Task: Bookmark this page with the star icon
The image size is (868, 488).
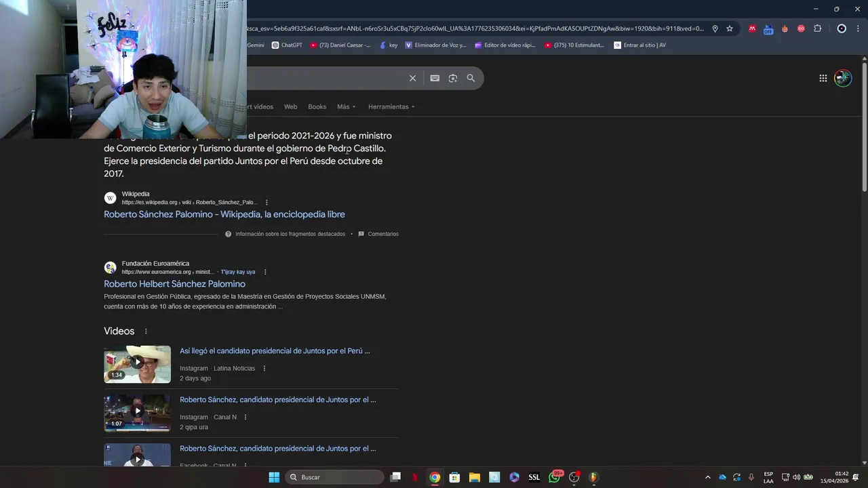Action: tap(730, 28)
